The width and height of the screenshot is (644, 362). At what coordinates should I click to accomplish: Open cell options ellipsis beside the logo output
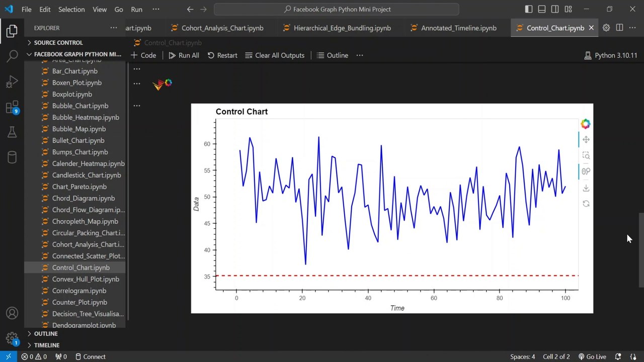point(137,83)
